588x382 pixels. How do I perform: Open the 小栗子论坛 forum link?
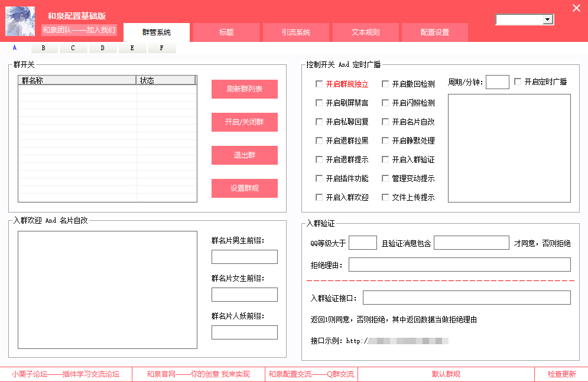[66, 374]
